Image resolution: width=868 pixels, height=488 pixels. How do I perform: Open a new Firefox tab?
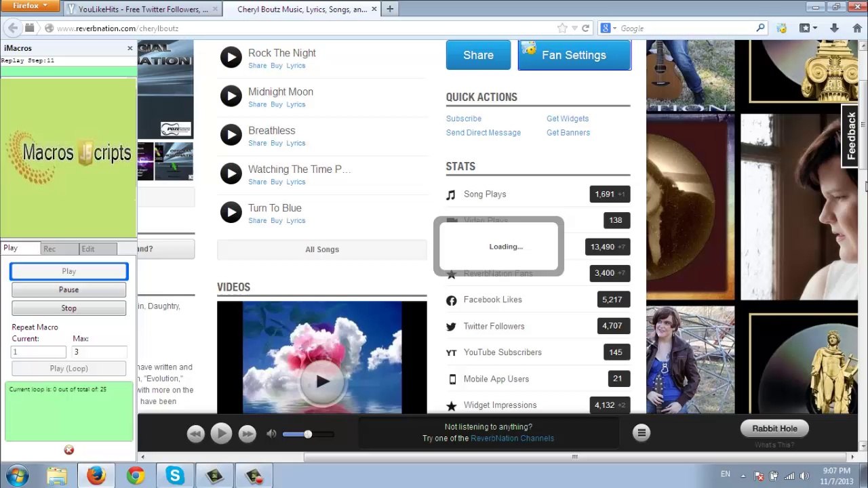389,9
